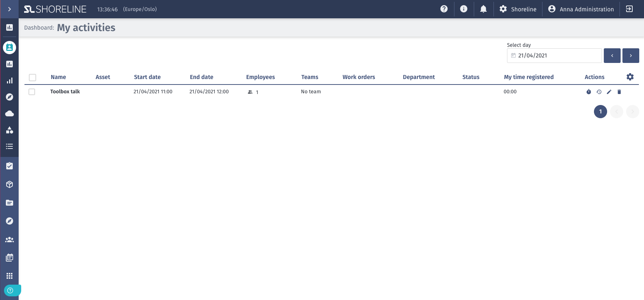The height and width of the screenshot is (300, 644).
Task: Click the Europe/Oslo timezone label
Action: click(140, 9)
